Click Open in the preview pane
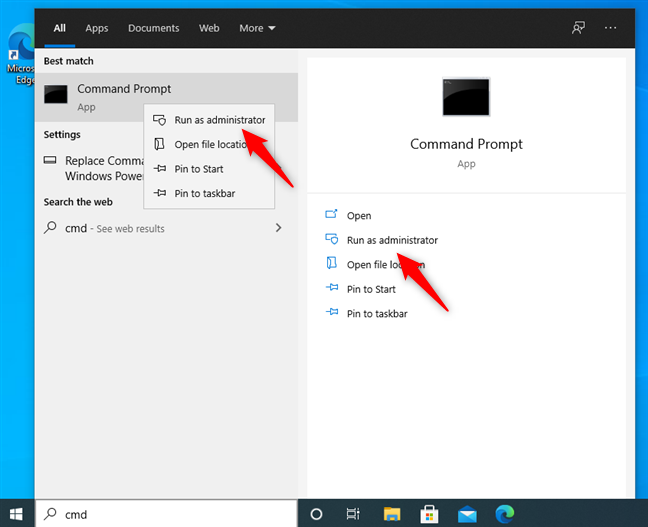648x527 pixels. pos(359,216)
